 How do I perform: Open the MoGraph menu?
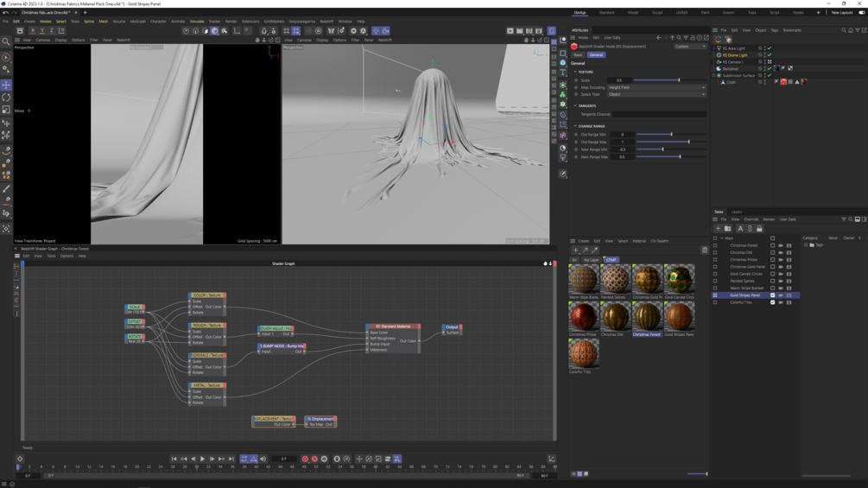[138, 21]
